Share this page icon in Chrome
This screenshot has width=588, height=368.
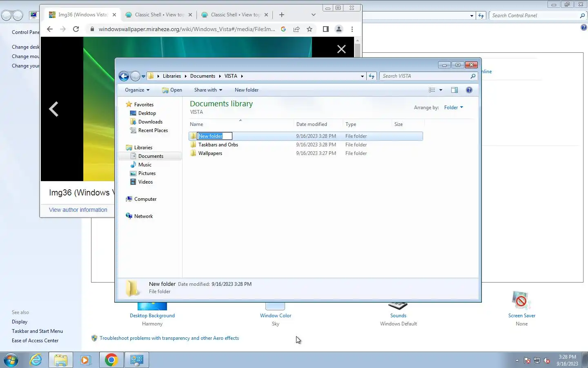tap(296, 29)
